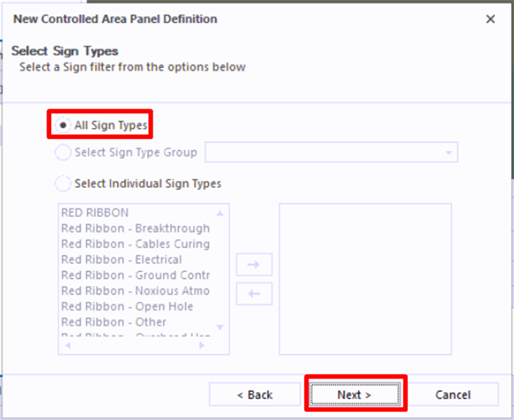
Task: Select RED RIBBON in the list
Action: tap(95, 213)
